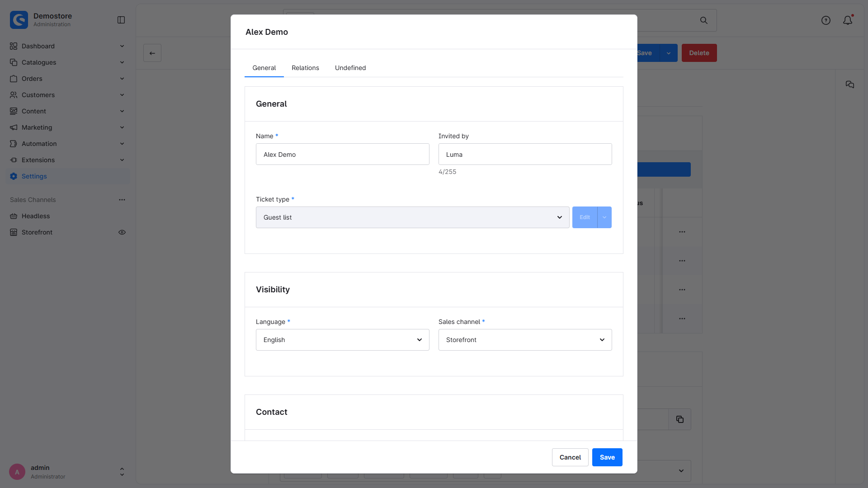Expand the Orders menu chevron

122,79
